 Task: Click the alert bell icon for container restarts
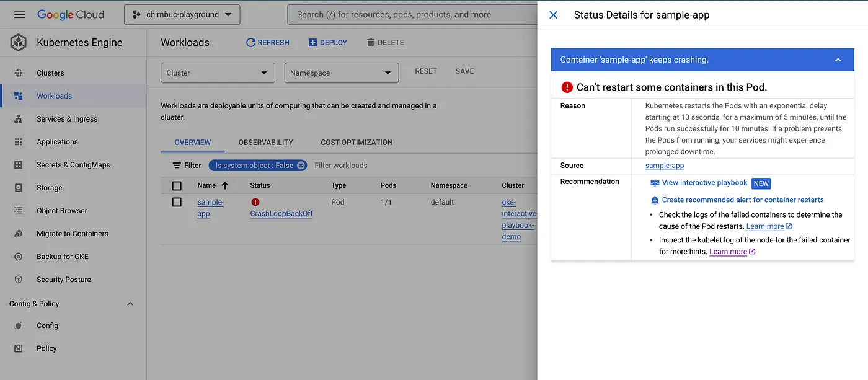pyautogui.click(x=655, y=200)
